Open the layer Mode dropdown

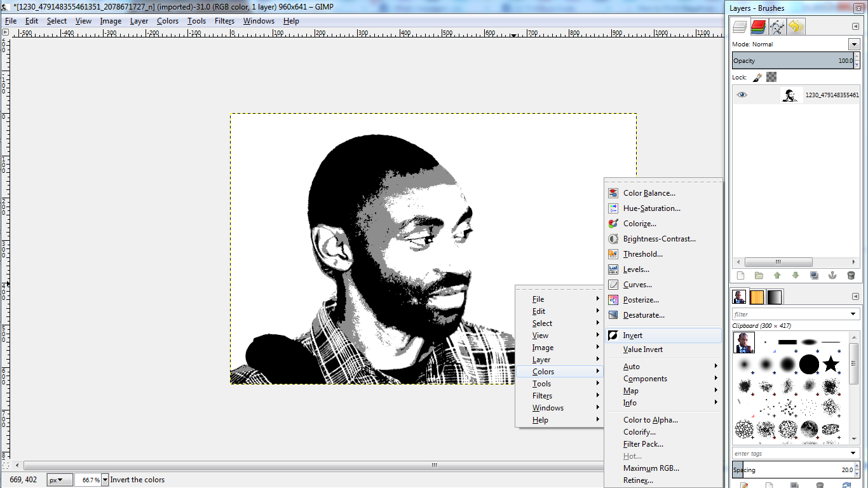tap(854, 44)
